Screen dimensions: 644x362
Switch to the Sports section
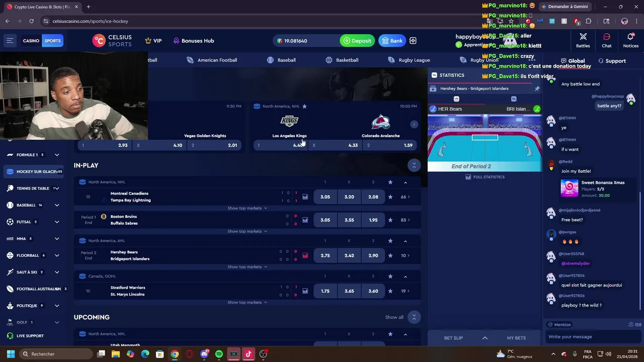[x=52, y=41]
